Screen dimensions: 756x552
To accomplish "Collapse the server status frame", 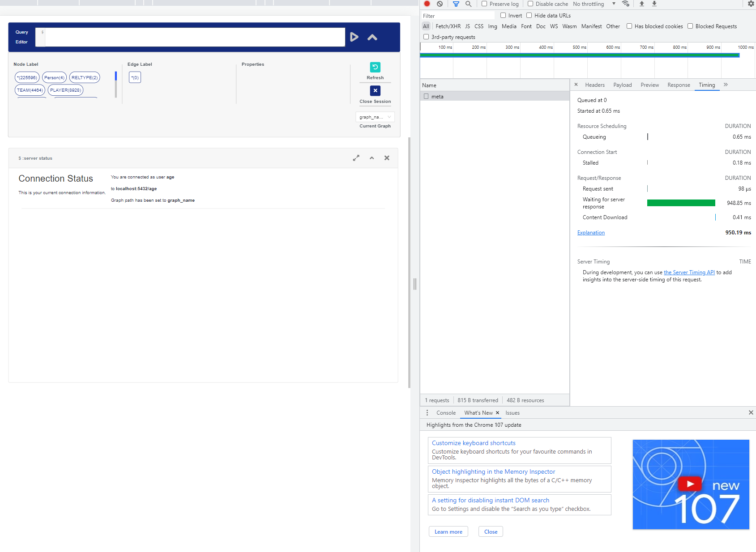I will coord(372,158).
